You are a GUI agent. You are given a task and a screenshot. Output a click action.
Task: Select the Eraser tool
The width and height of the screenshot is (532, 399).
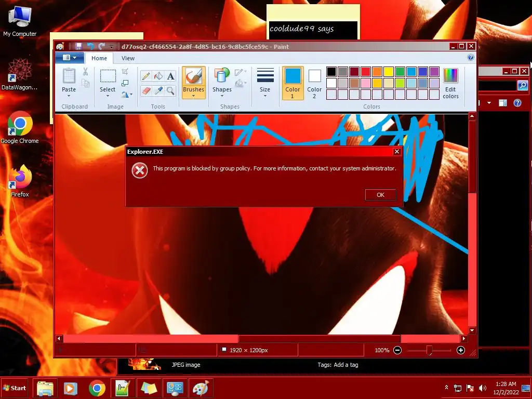(146, 90)
